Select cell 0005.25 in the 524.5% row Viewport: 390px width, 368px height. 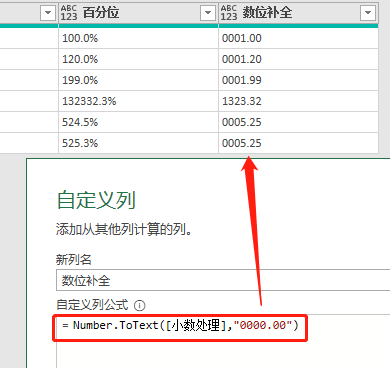point(298,122)
